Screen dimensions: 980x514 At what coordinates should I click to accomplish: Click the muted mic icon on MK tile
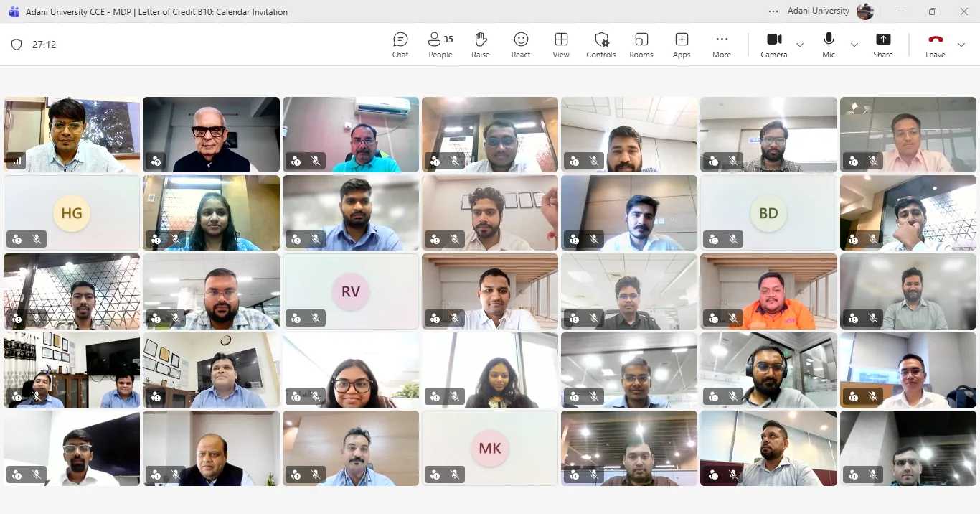pos(454,475)
